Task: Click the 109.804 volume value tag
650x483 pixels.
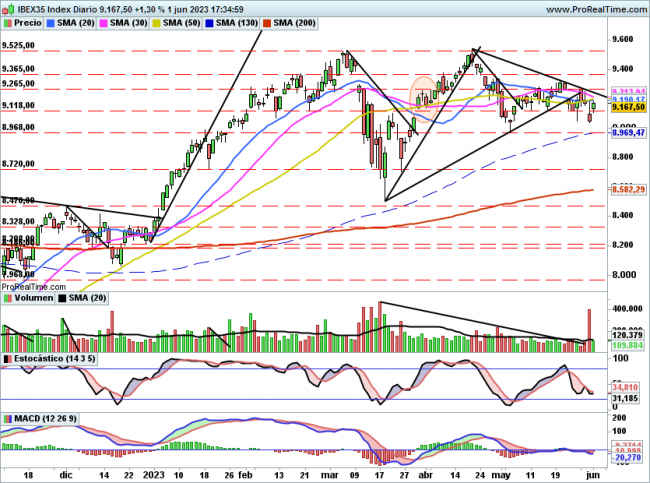Action: click(627, 345)
